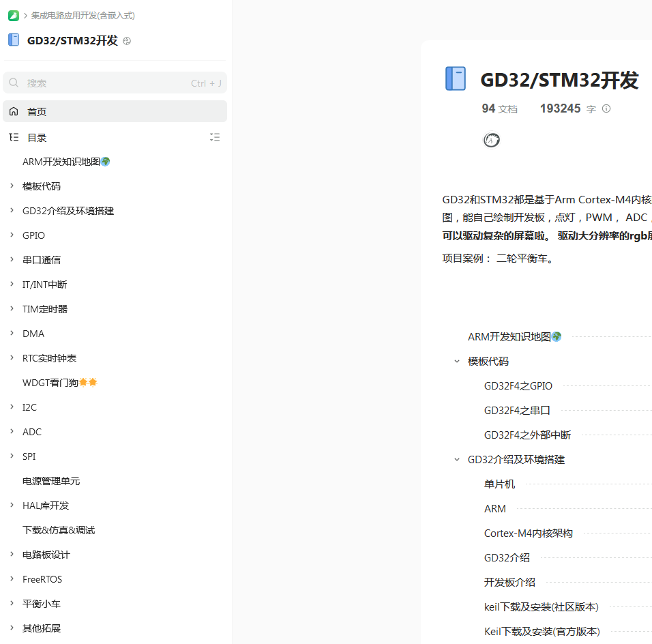652x644 pixels.
Task: Open 电源管理单元 in the sidebar
Action: (x=51, y=481)
